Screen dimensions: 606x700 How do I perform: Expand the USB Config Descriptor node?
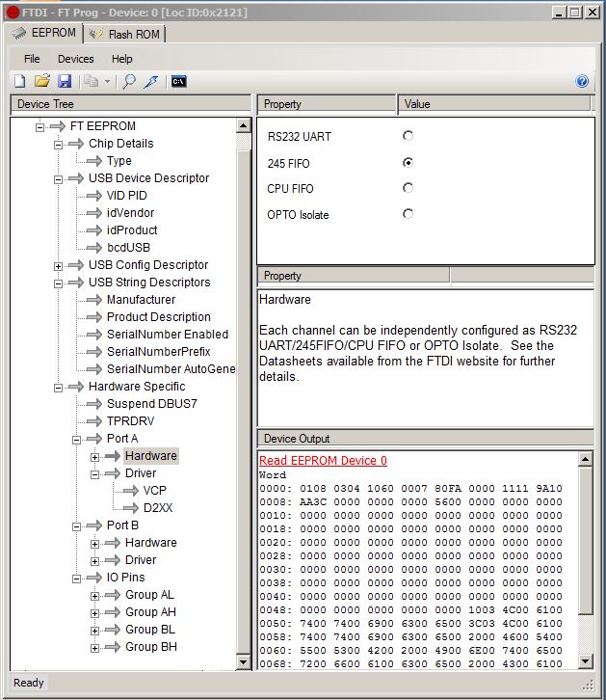(x=58, y=266)
